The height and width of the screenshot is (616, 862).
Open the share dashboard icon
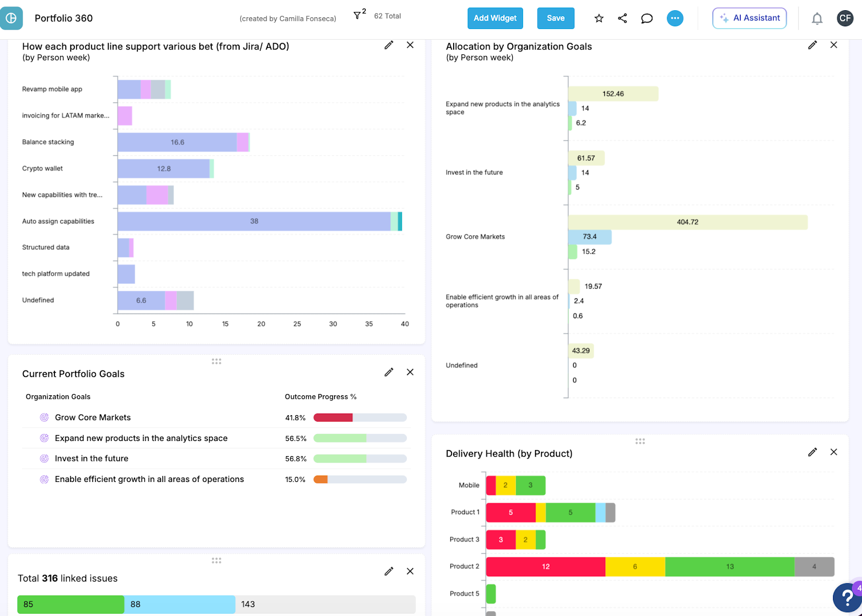tap(622, 18)
